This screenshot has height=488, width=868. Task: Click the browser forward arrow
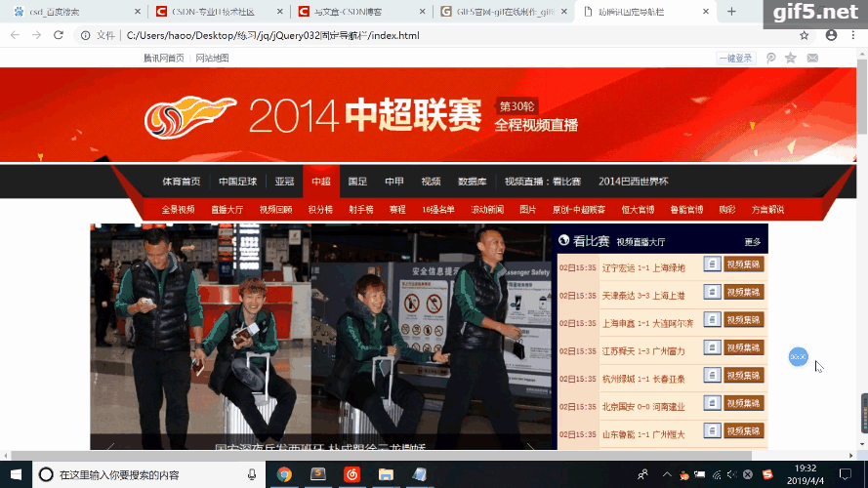36,35
